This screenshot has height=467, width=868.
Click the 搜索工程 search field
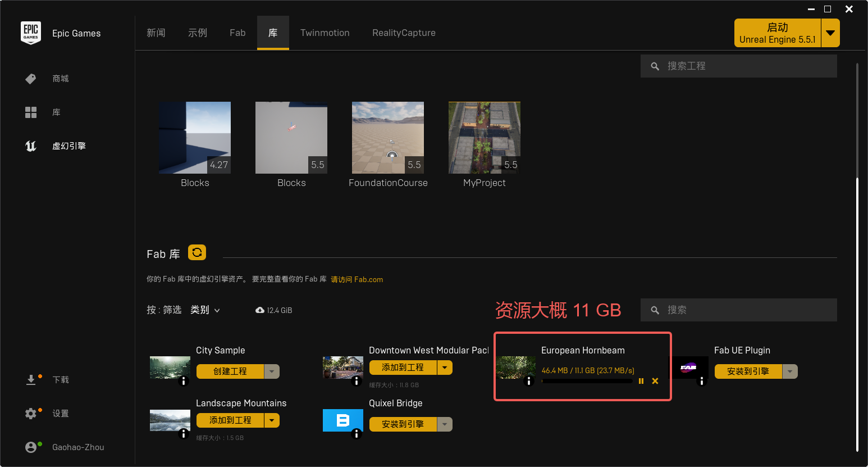[x=739, y=66]
